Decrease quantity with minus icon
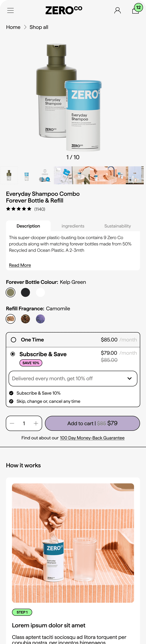146x644 pixels. pyautogui.click(x=12, y=423)
